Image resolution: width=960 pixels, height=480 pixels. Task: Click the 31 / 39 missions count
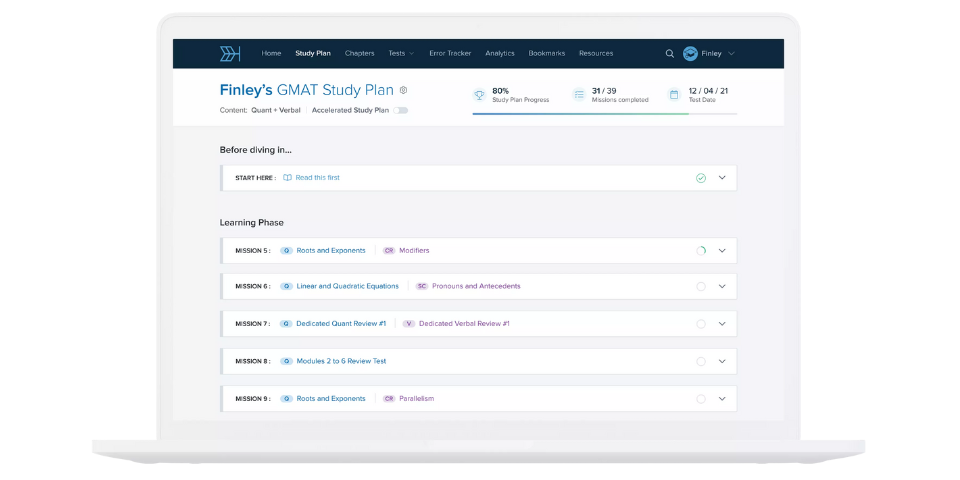coord(604,91)
